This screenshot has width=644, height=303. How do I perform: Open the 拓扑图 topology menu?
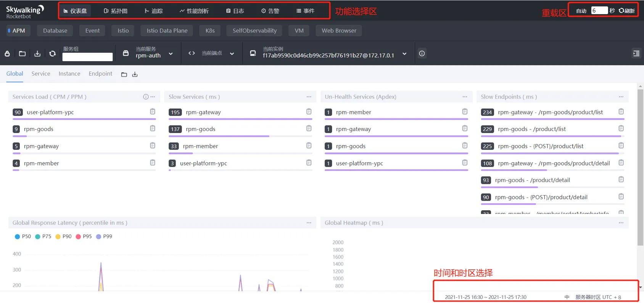116,11
